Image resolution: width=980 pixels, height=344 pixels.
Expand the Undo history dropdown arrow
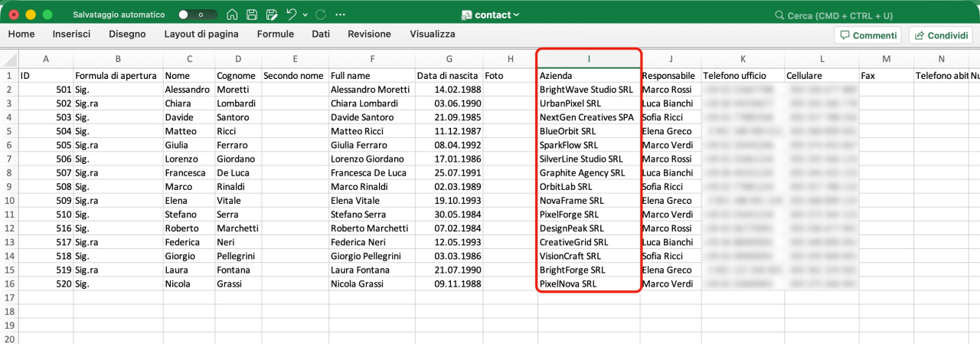305,15
